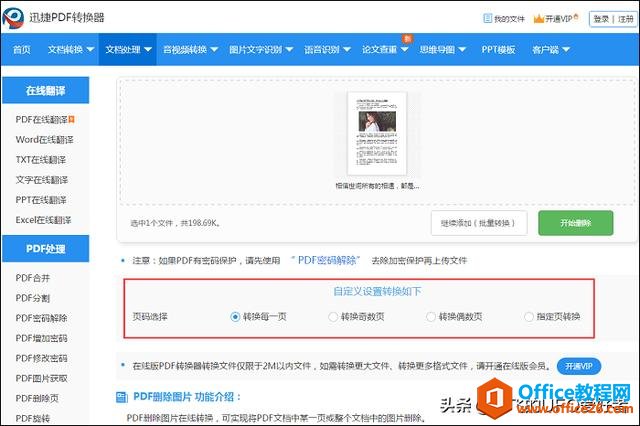This screenshot has height=426, width=640.
Task: Expand the 文档转换 dropdown arrow
Action: point(90,49)
